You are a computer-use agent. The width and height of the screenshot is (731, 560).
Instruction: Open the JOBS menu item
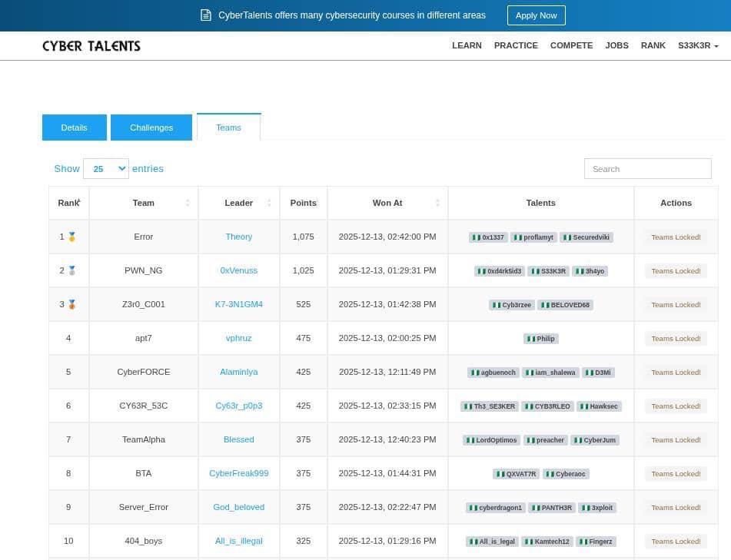coord(616,45)
